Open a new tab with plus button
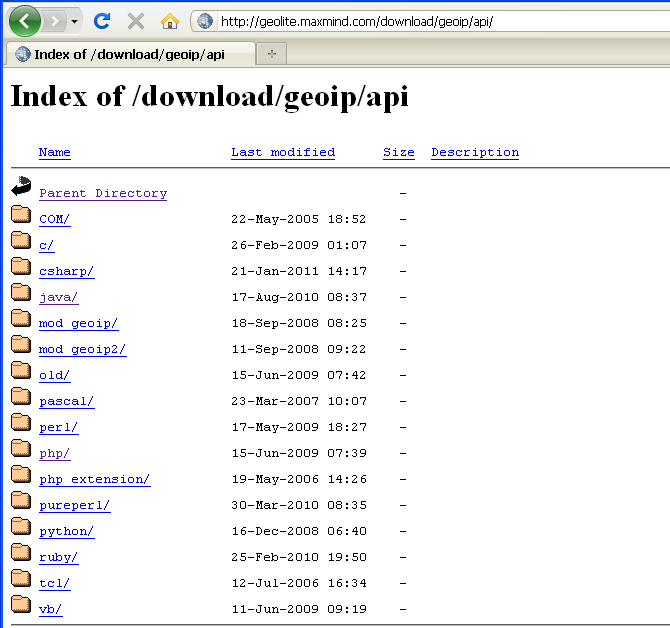Screen dimensions: 670x628 pyautogui.click(x=272, y=54)
